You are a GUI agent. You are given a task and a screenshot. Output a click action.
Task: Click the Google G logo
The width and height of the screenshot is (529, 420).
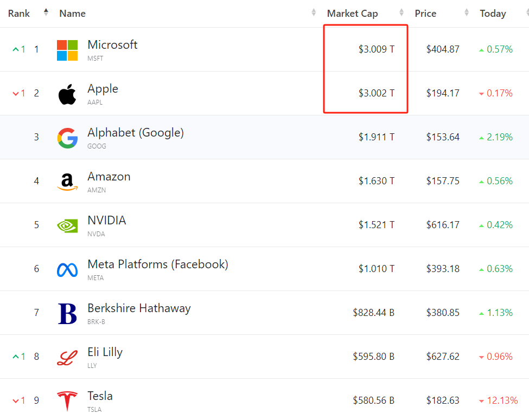(x=67, y=138)
